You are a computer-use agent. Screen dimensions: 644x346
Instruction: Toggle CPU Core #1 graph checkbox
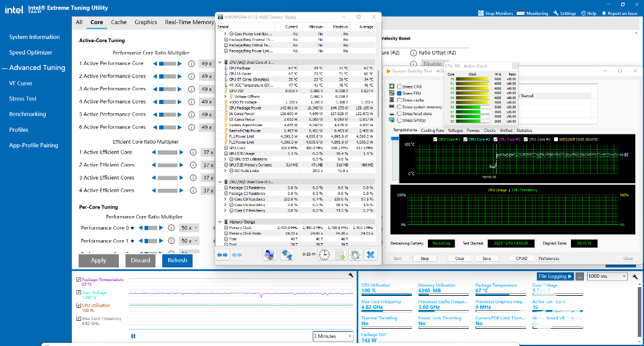(435, 139)
